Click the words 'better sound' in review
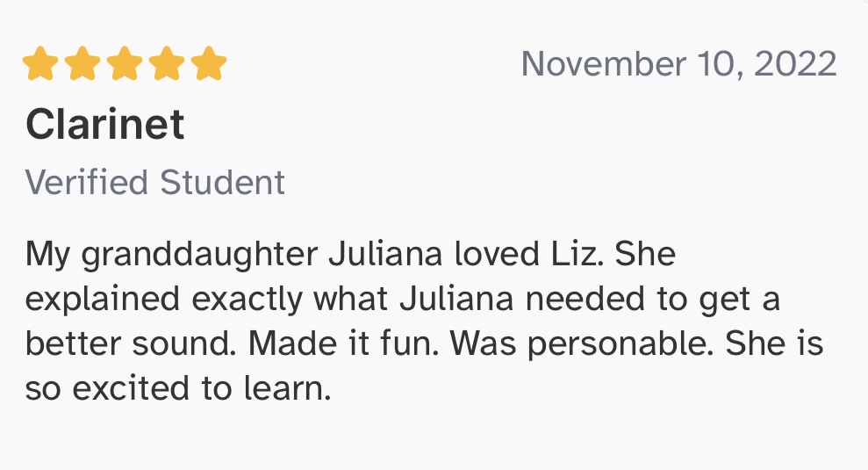This screenshot has height=470, width=868. click(130, 343)
